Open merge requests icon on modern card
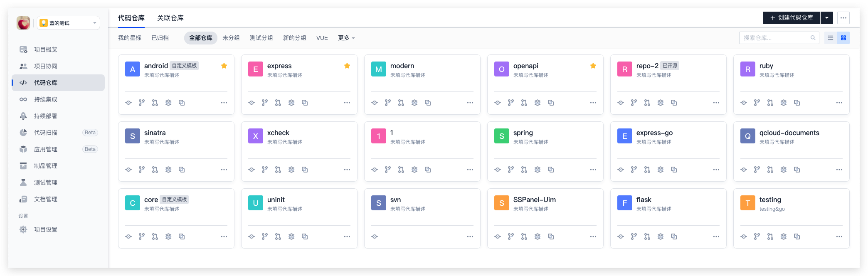This screenshot has height=276, width=868. click(x=401, y=103)
